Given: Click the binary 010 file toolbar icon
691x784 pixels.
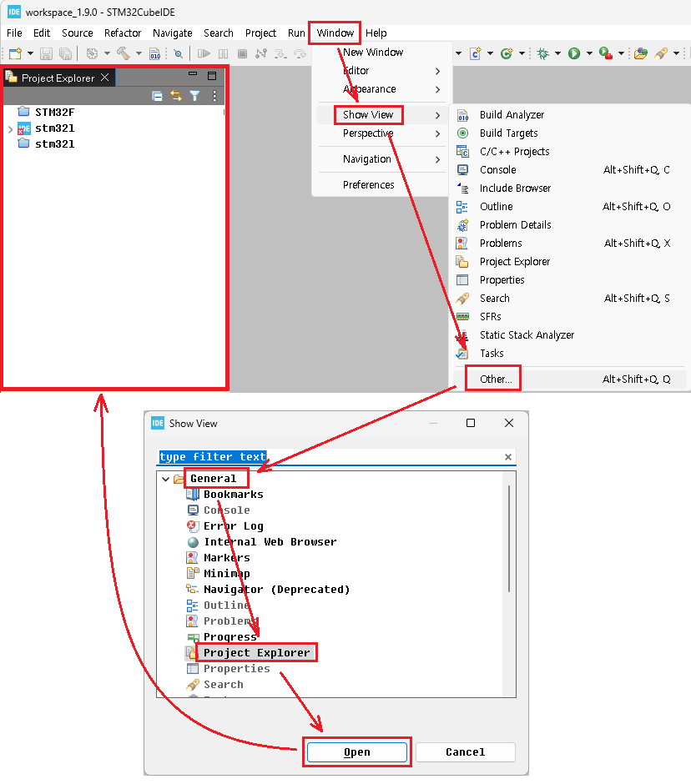Looking at the screenshot, I should [x=155, y=53].
